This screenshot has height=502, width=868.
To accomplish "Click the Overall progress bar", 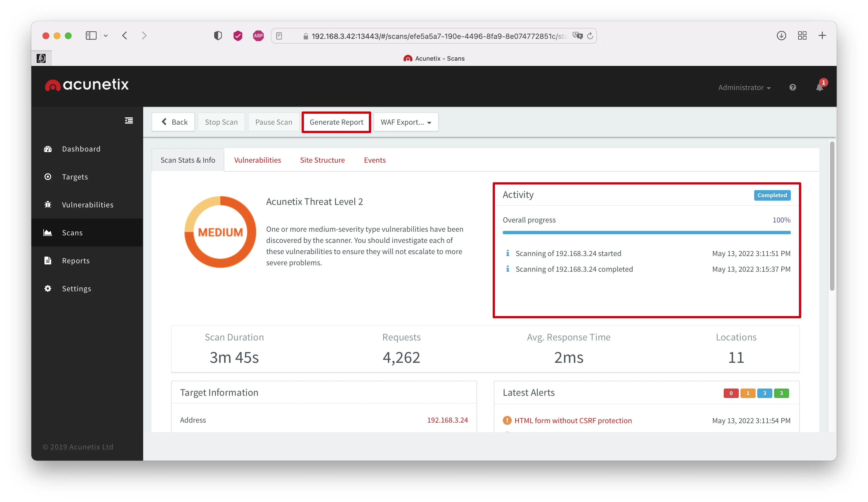I will tap(647, 232).
